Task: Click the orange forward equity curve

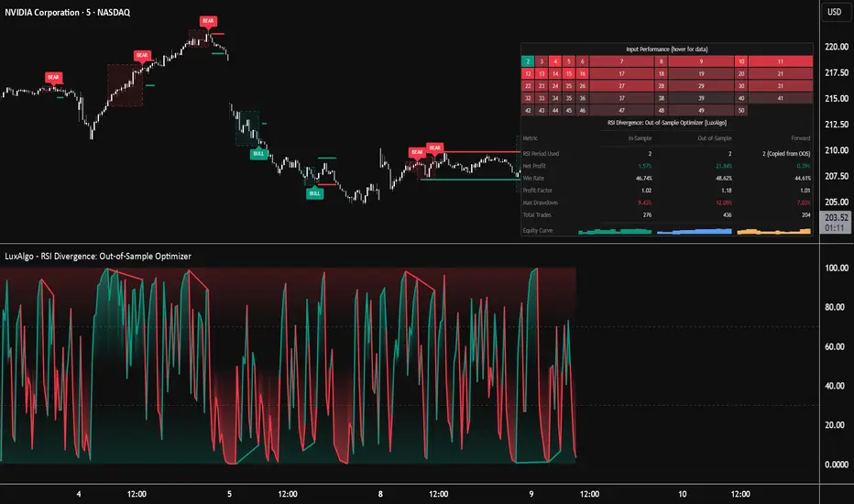Action: (x=774, y=232)
